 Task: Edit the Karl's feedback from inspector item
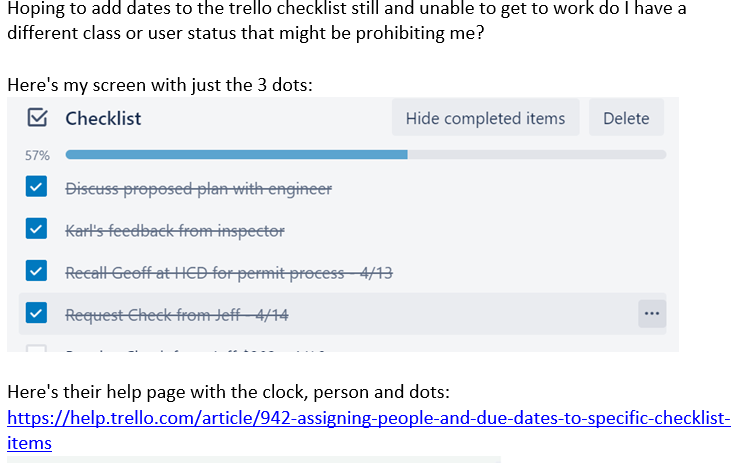click(x=175, y=231)
